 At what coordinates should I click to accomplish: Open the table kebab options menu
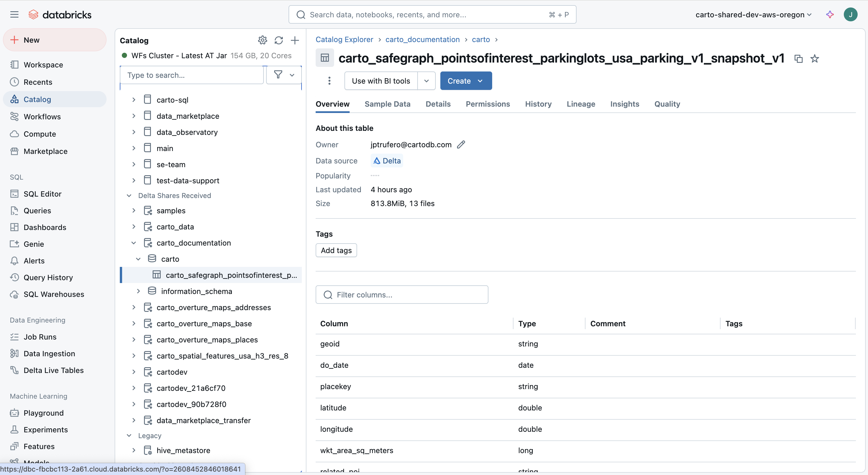tap(329, 81)
